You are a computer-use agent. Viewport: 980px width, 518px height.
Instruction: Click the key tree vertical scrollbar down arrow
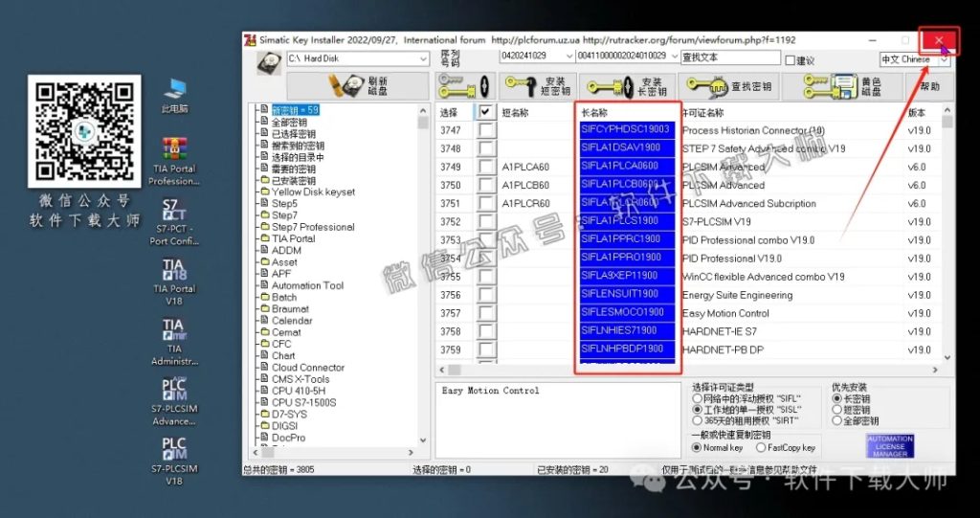(x=423, y=440)
